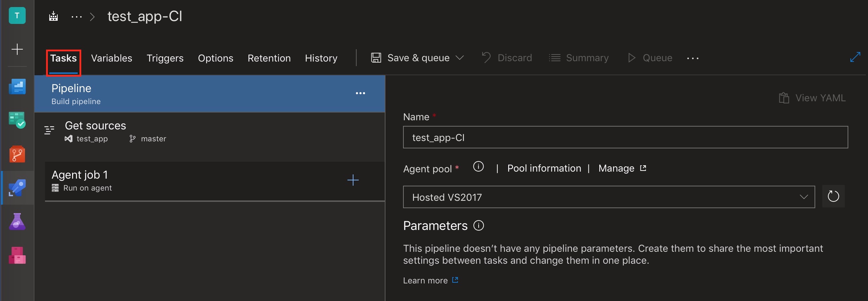Click the Queue button
This screenshot has width=868, height=301.
click(650, 58)
